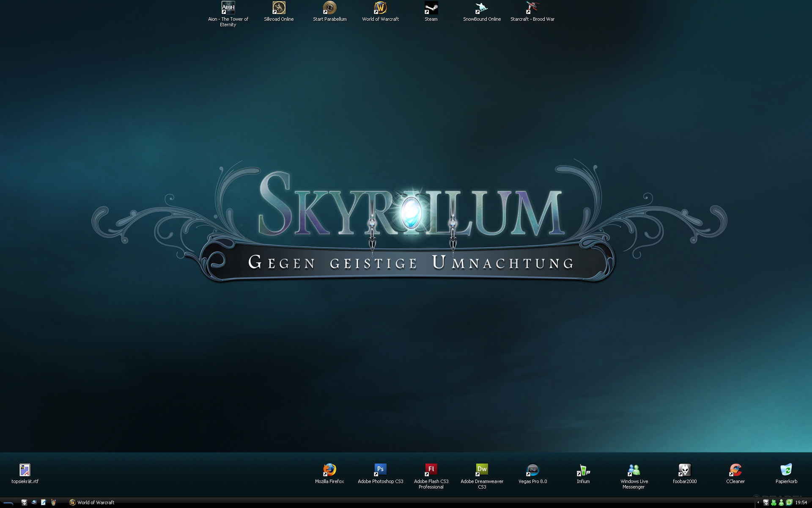Open Adobe Photoshop CS3 shortcut
The height and width of the screenshot is (508, 812).
pyautogui.click(x=380, y=470)
